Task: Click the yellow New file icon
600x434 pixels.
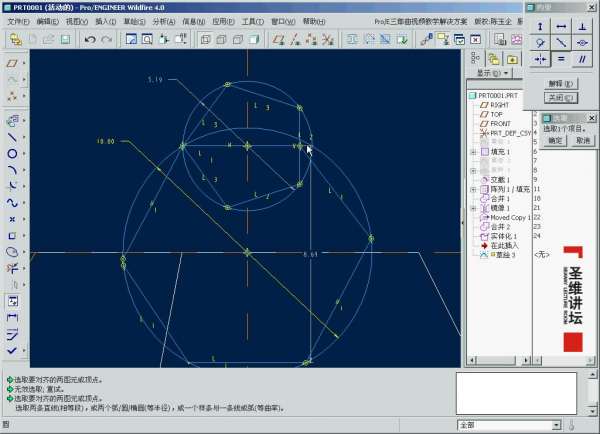Action: coord(16,39)
